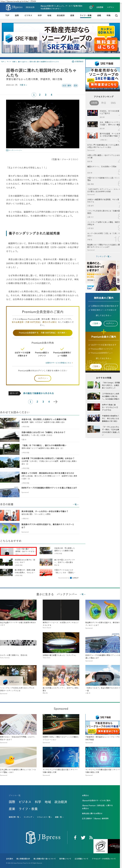Select the 1時間 access ranking tab

pos(94,103)
